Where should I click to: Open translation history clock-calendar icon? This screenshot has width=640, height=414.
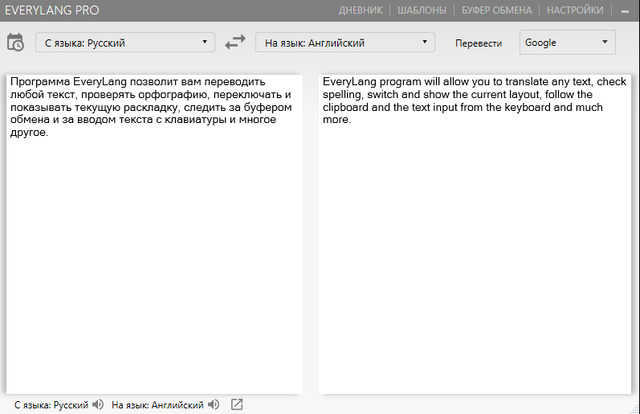(16, 42)
